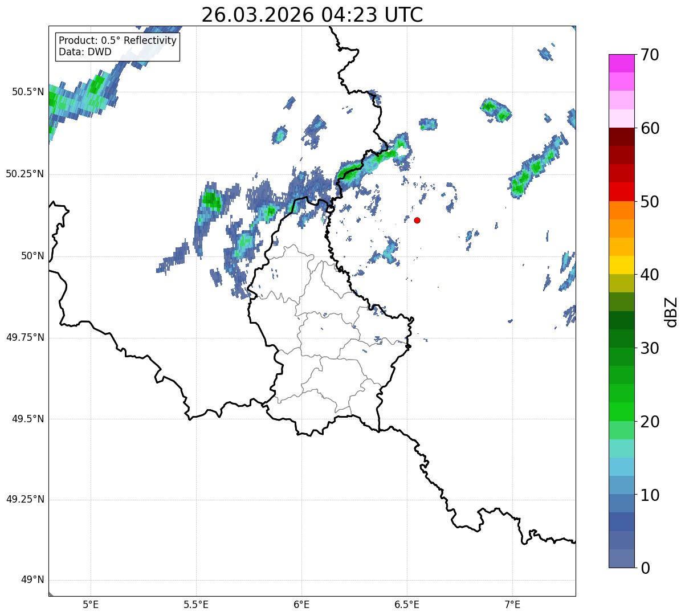Pick the olive-yellow swatch just below 40
685x616 pixels.
pos(621,283)
